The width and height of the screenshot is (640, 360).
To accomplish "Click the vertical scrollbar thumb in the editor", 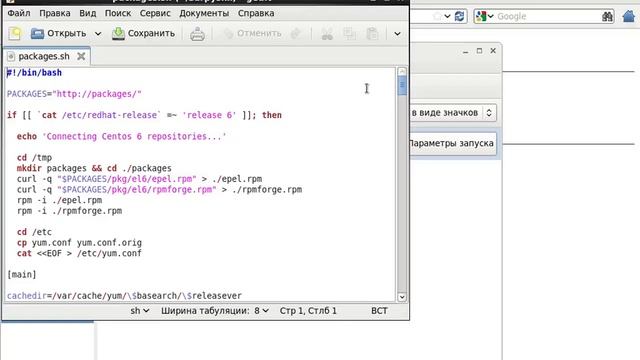I will (x=402, y=86).
